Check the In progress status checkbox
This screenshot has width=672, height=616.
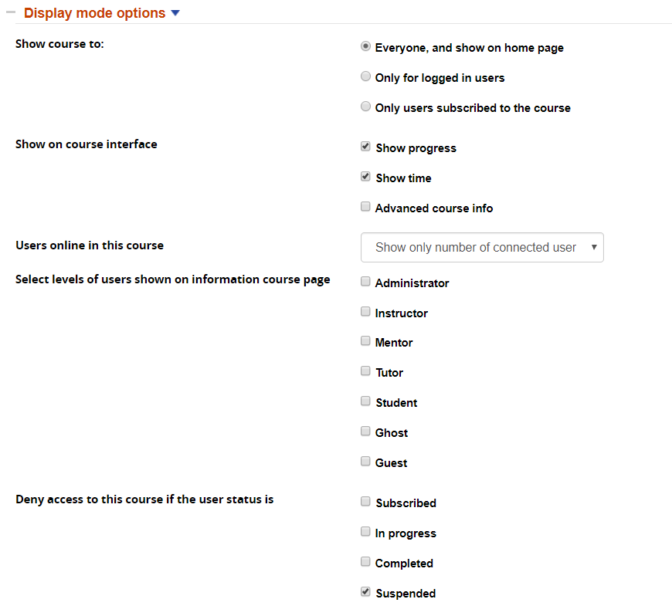pyautogui.click(x=366, y=533)
